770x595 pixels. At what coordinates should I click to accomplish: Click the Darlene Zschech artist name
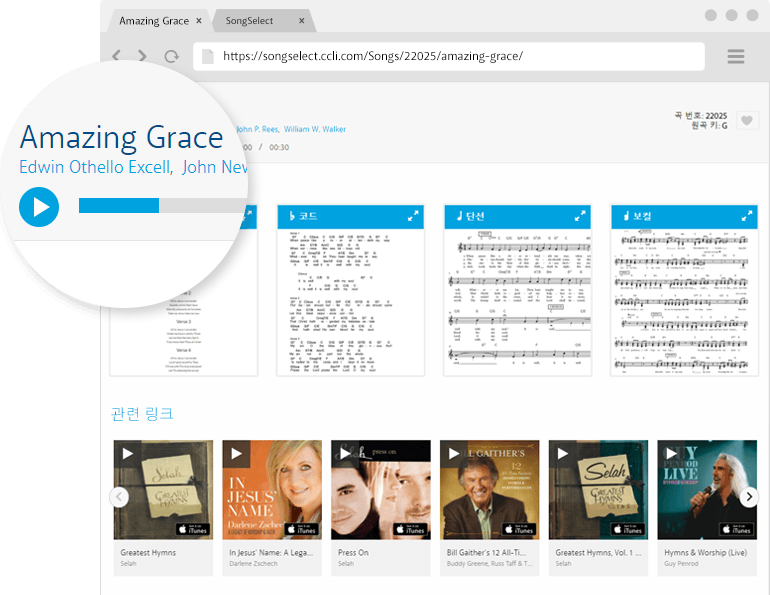[253, 564]
